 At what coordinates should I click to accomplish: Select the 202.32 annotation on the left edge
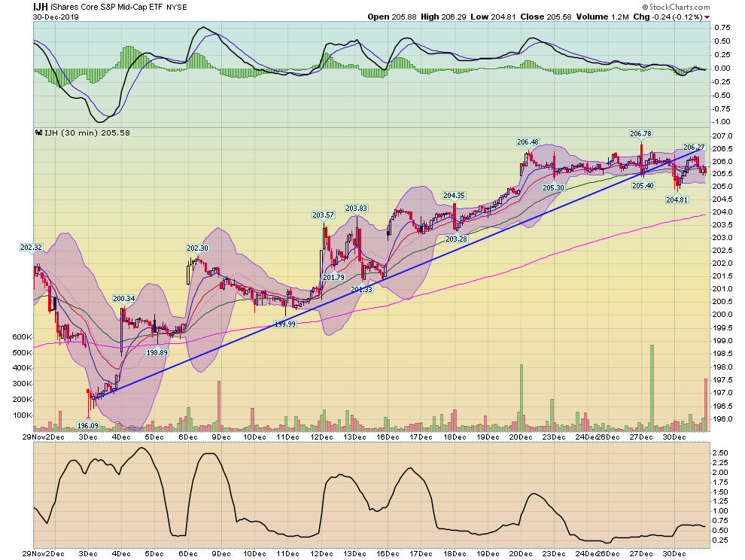click(32, 247)
